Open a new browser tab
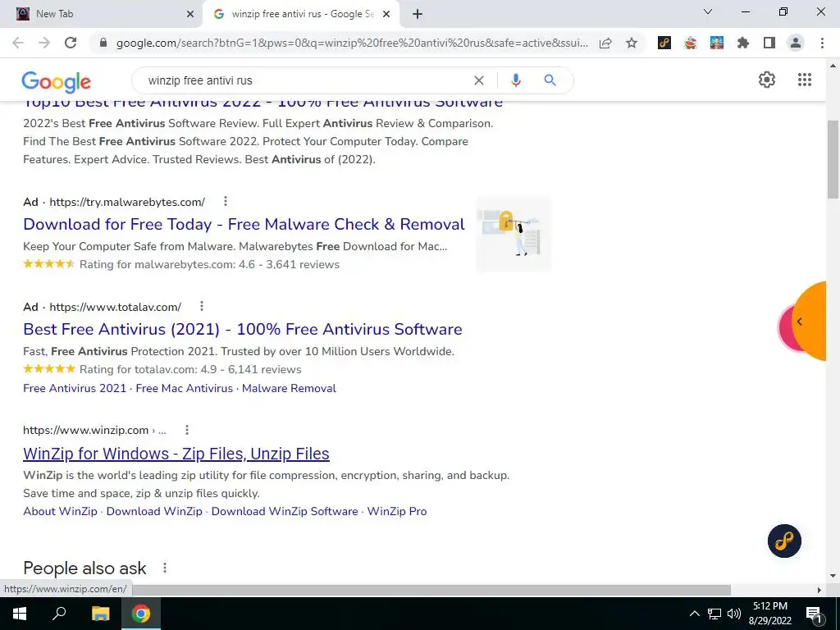840x630 pixels. 418,15
